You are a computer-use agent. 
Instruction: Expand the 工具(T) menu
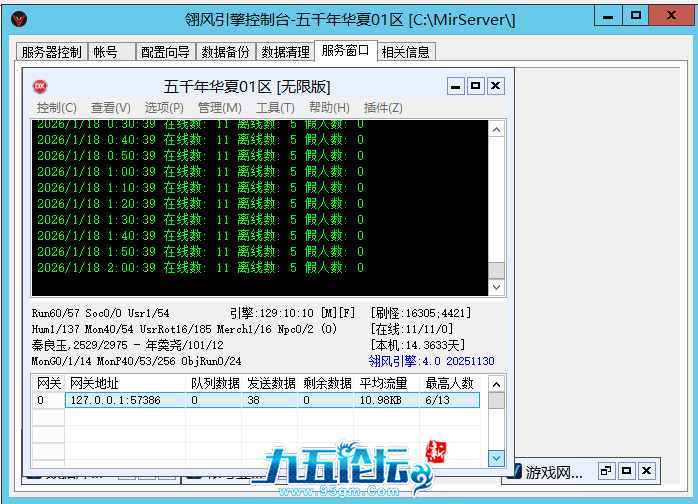[x=275, y=108]
